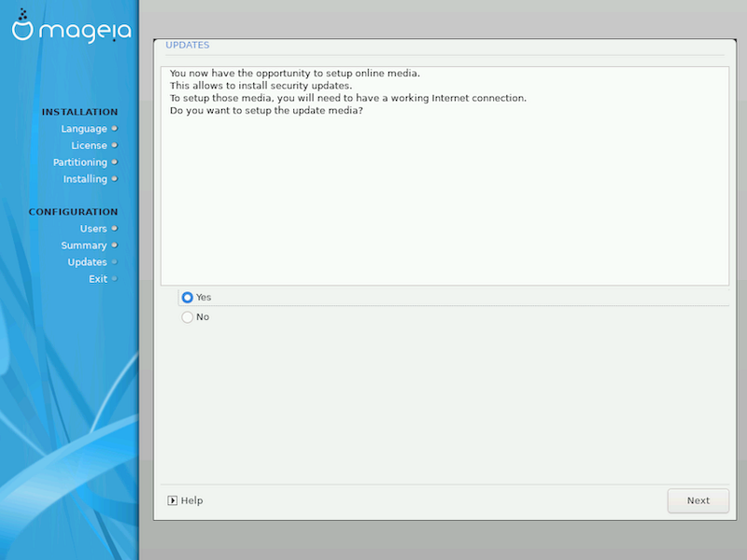Viewport: 747px width, 560px height.
Task: Click the bullet icon beside License
Action: pyautogui.click(x=114, y=146)
